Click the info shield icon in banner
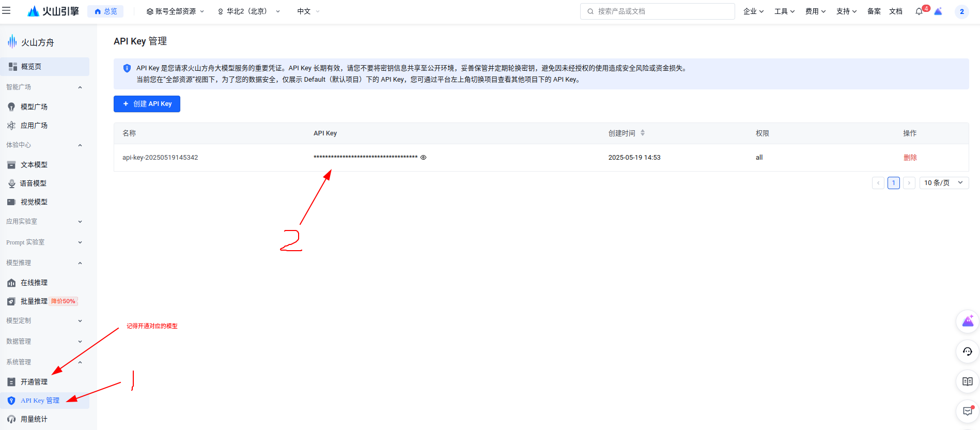Viewport: 980px width, 430px height. (x=127, y=68)
